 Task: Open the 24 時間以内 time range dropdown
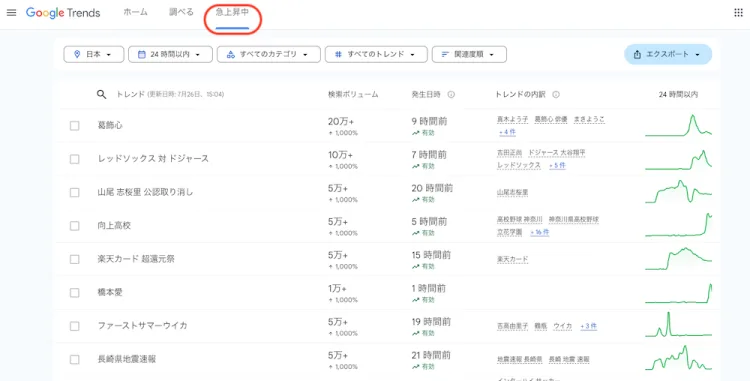[x=170, y=54]
